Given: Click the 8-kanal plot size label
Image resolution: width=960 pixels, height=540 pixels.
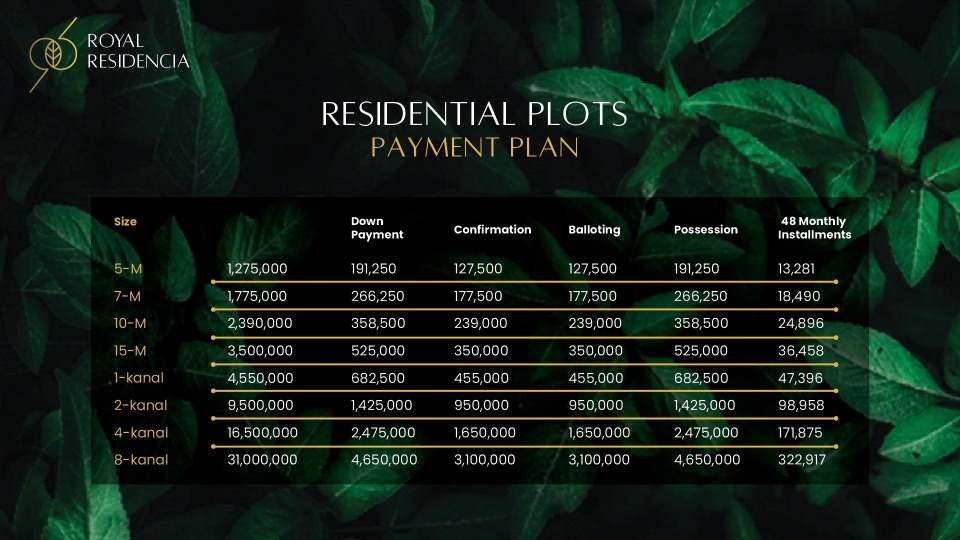Looking at the screenshot, I should tap(141, 460).
